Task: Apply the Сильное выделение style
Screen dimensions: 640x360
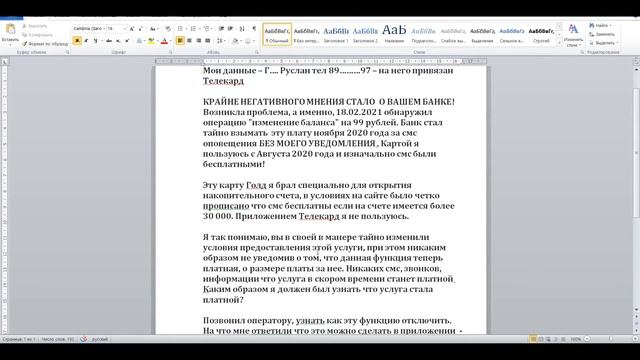Action: click(x=512, y=34)
